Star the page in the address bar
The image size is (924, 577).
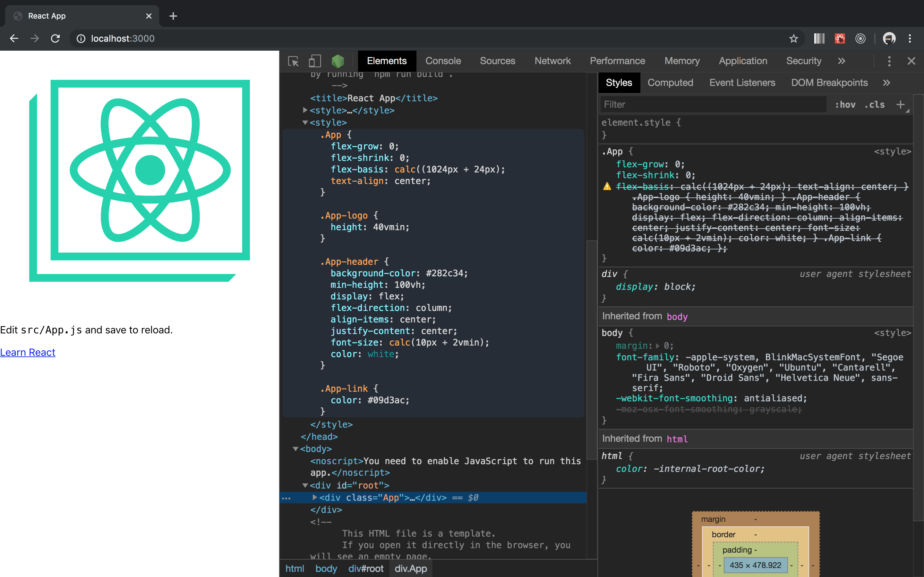pos(793,38)
